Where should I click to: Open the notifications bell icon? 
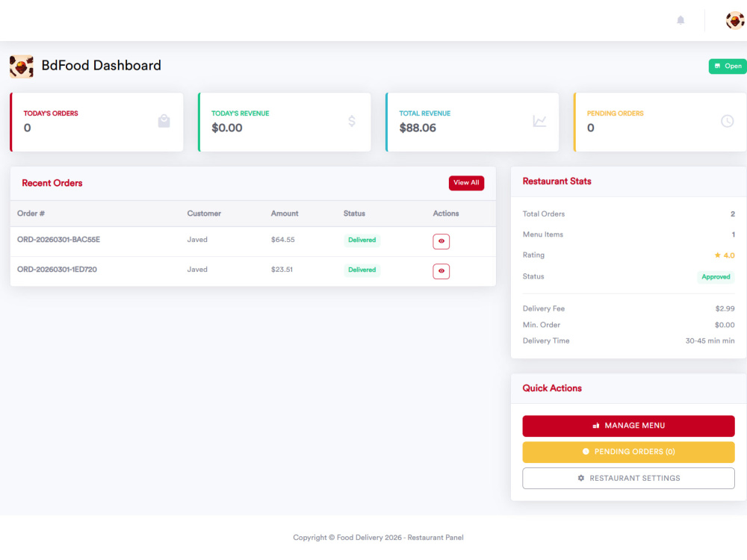coord(681,20)
